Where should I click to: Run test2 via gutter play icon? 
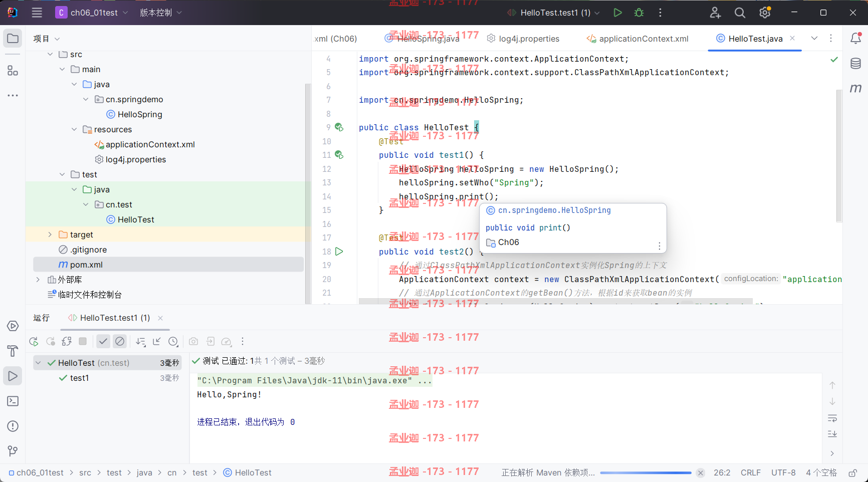coord(339,252)
